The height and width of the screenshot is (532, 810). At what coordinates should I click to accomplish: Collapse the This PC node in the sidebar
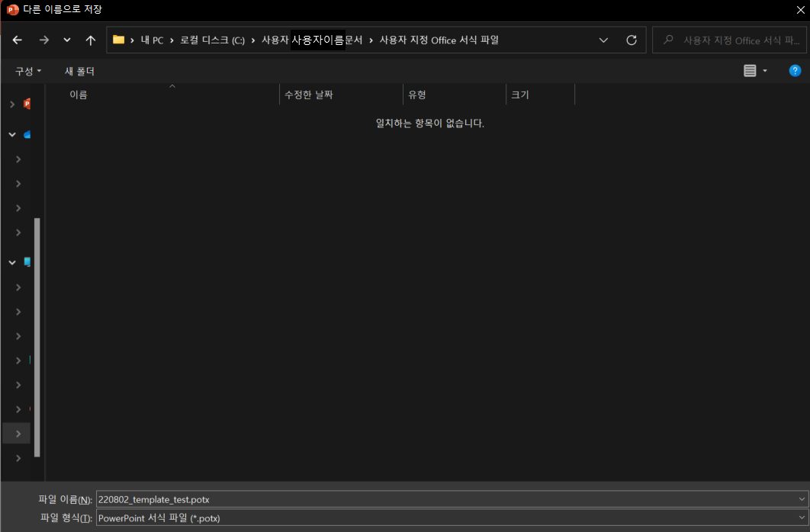point(12,262)
